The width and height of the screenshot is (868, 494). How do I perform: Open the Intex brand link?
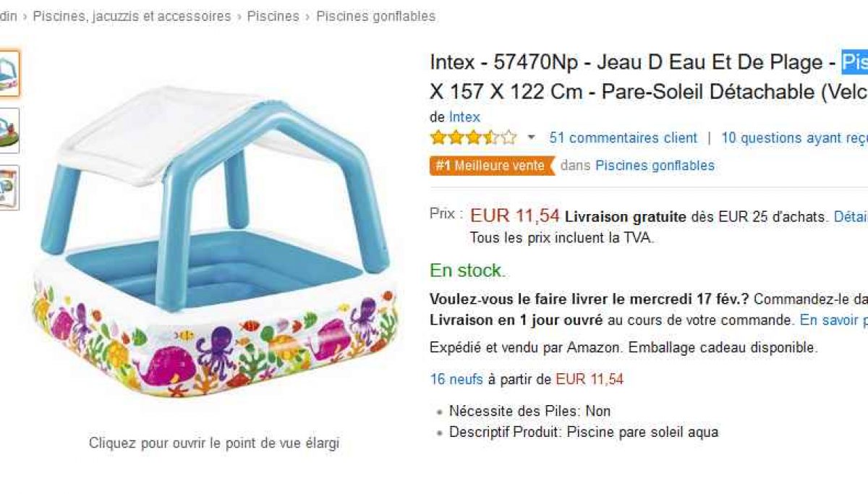click(464, 116)
